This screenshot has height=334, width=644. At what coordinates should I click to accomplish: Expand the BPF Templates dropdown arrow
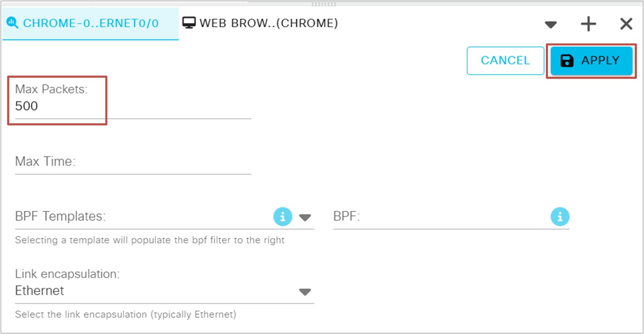pyautogui.click(x=305, y=218)
